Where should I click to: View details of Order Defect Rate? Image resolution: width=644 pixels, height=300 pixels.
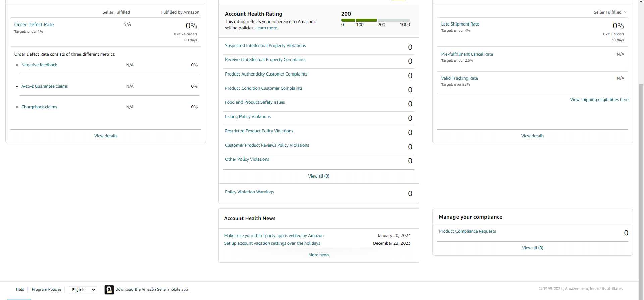coord(106,136)
